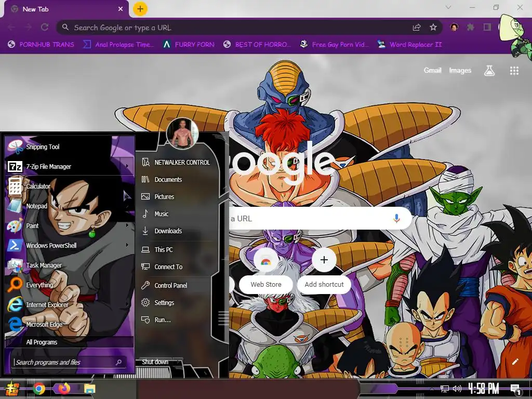Click the Customize Chrome pencil icon
The height and width of the screenshot is (399, 532).
pos(515,362)
